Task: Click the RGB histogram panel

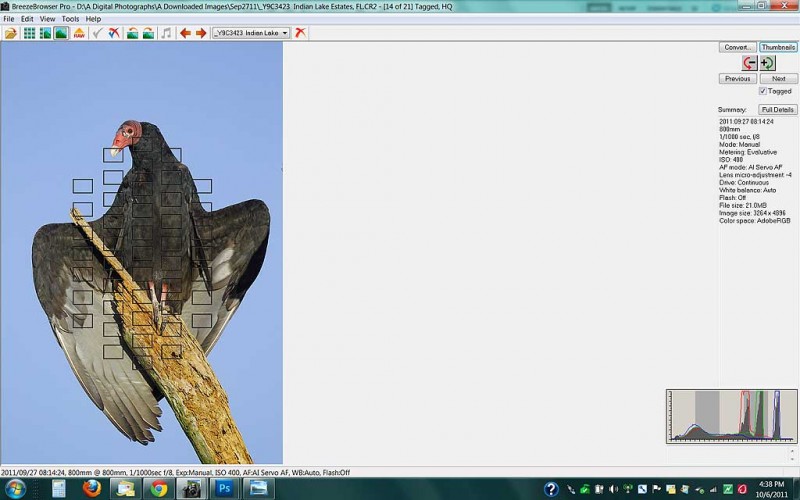Action: 732,416
